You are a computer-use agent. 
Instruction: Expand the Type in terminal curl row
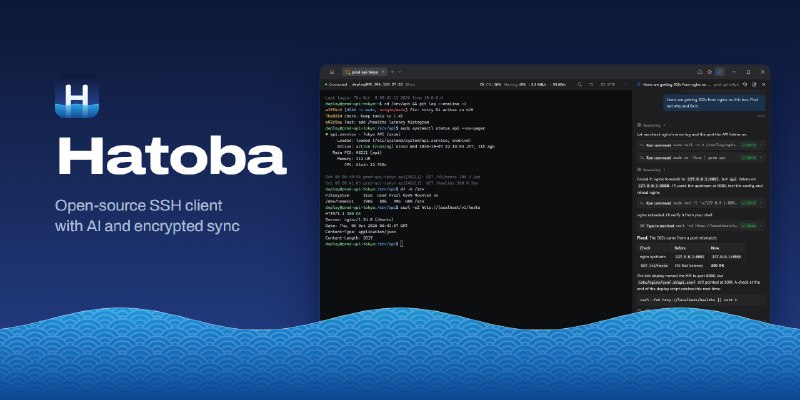pyautogui.click(x=702, y=225)
